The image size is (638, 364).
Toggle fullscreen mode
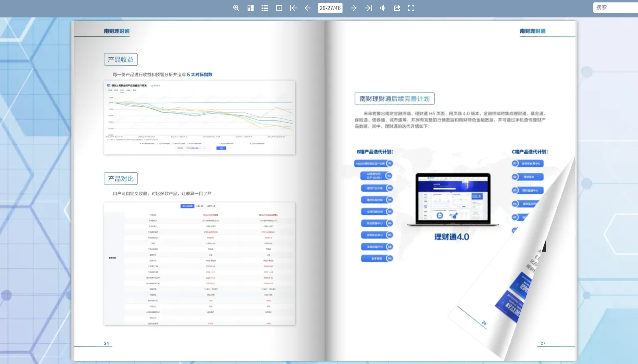point(411,8)
